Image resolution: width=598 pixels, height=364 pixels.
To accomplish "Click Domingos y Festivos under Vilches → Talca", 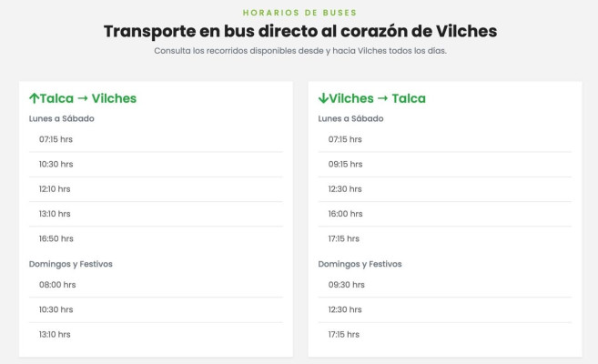I will click(x=360, y=264).
